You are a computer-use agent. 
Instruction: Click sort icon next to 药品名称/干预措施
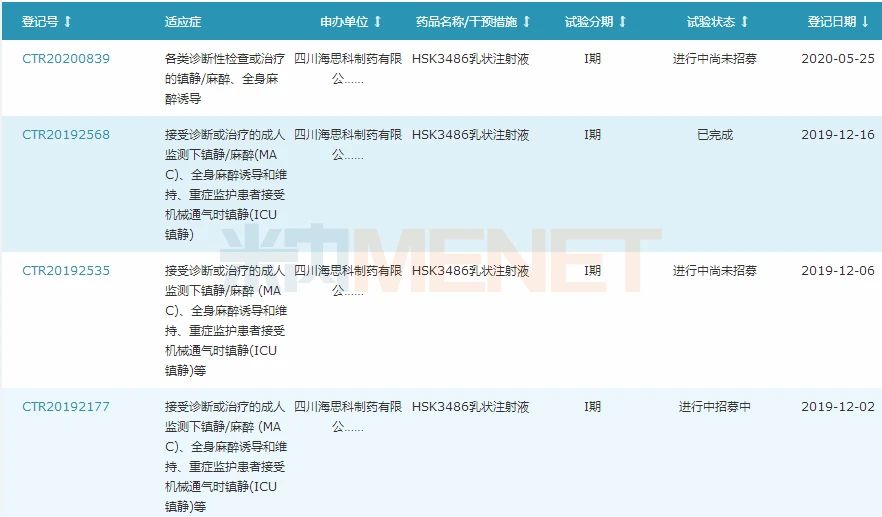tap(527, 21)
